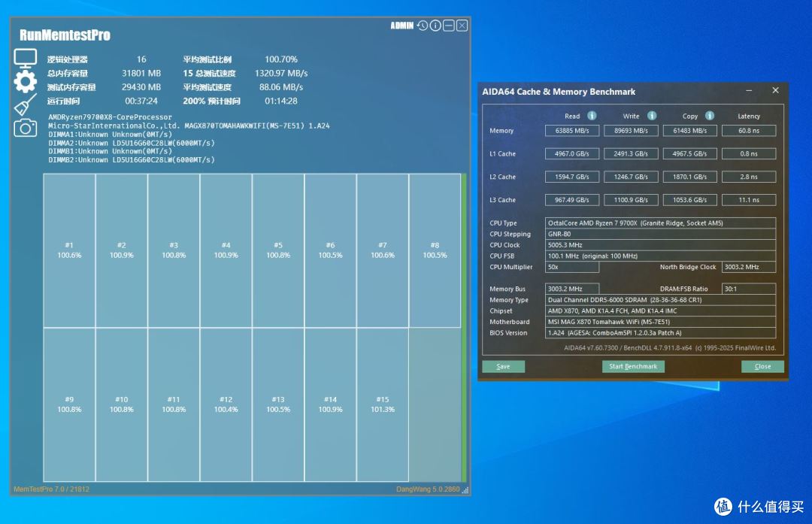Click Start Benchmark in AIDA64

click(633, 367)
